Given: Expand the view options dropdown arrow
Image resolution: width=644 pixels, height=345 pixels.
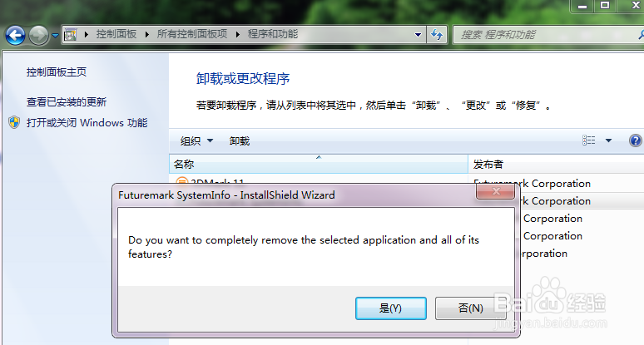Looking at the screenshot, I should (x=608, y=140).
